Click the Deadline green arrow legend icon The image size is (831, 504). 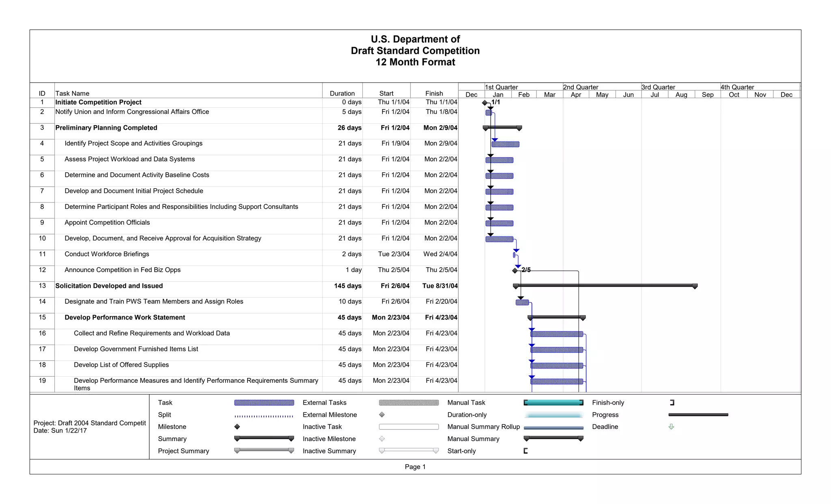(x=671, y=427)
